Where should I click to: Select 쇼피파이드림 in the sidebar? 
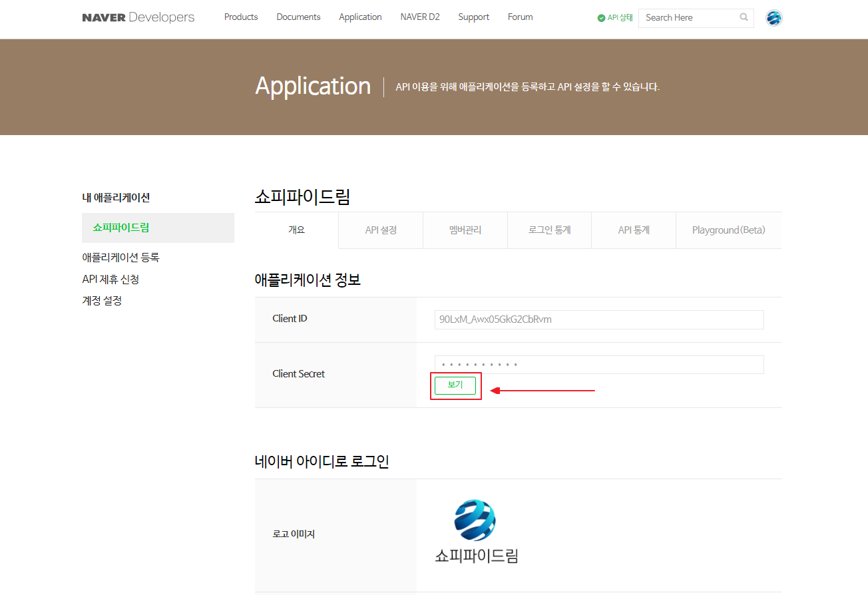pos(158,228)
